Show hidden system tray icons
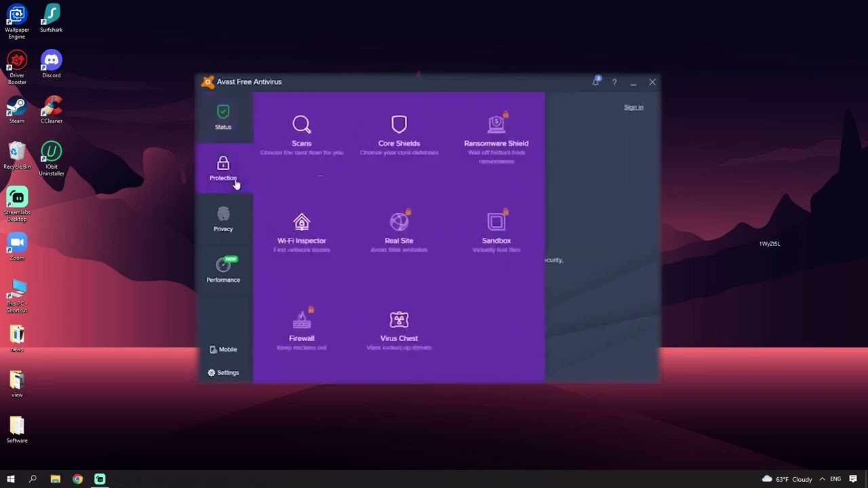The height and width of the screenshot is (488, 868). 823,479
